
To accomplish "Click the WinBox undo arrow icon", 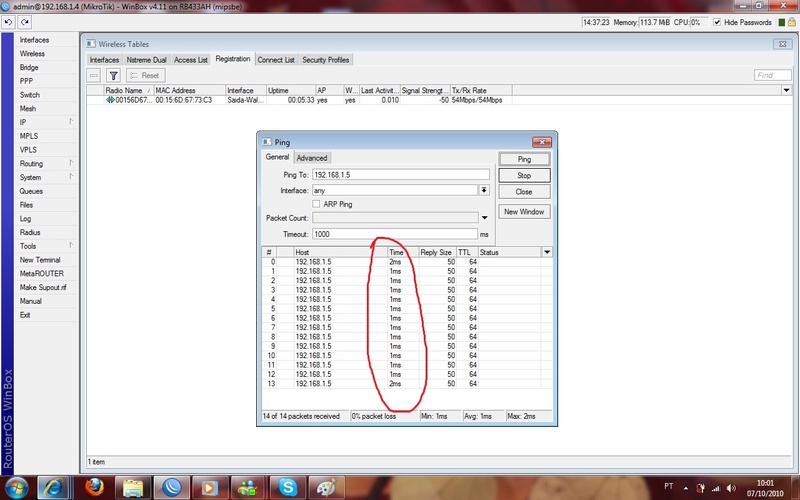I will pyautogui.click(x=8, y=22).
